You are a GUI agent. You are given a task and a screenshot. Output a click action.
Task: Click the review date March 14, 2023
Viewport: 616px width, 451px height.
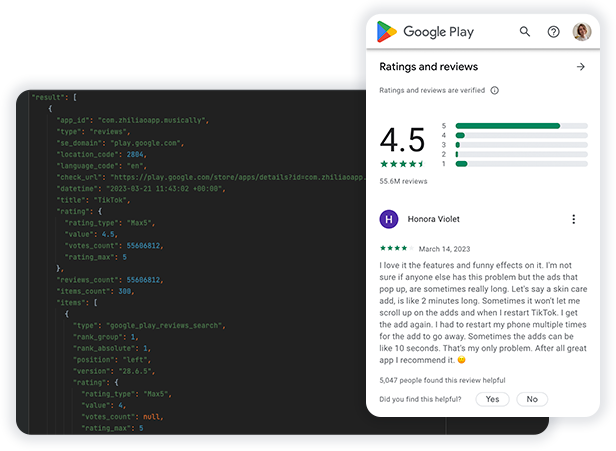[444, 249]
